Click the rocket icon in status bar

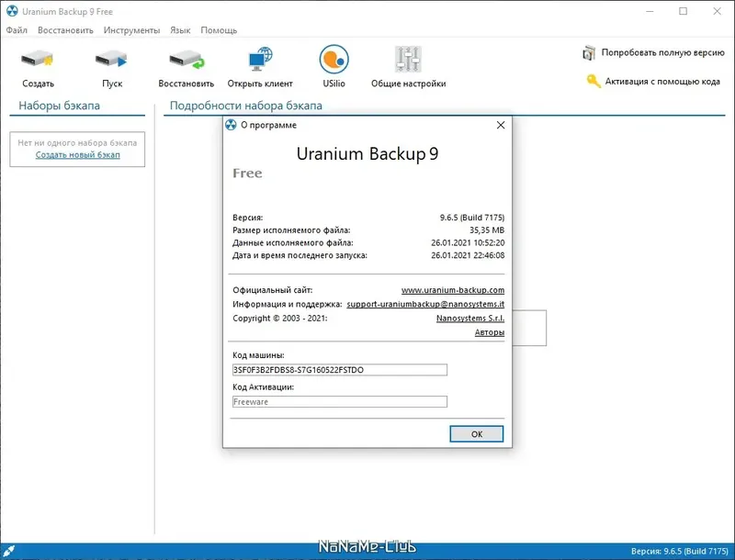pos(8,551)
